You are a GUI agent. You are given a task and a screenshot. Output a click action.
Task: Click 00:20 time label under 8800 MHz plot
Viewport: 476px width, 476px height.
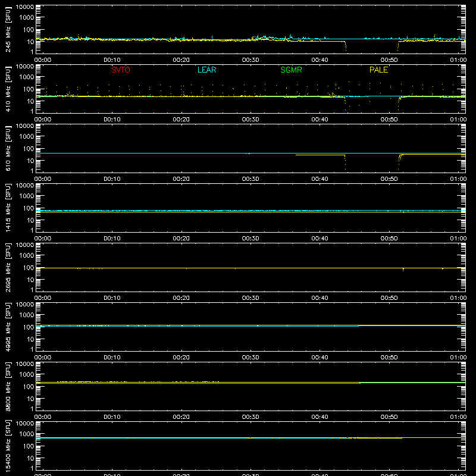pos(181,417)
